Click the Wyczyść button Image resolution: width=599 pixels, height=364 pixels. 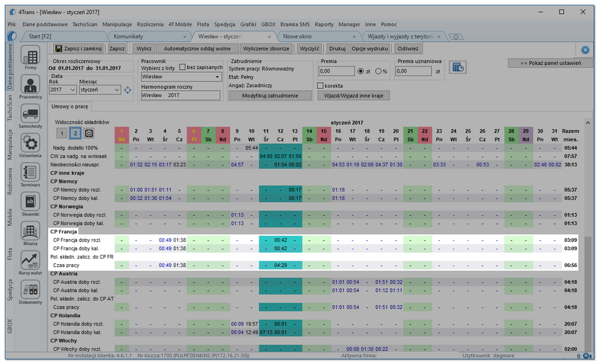310,49
